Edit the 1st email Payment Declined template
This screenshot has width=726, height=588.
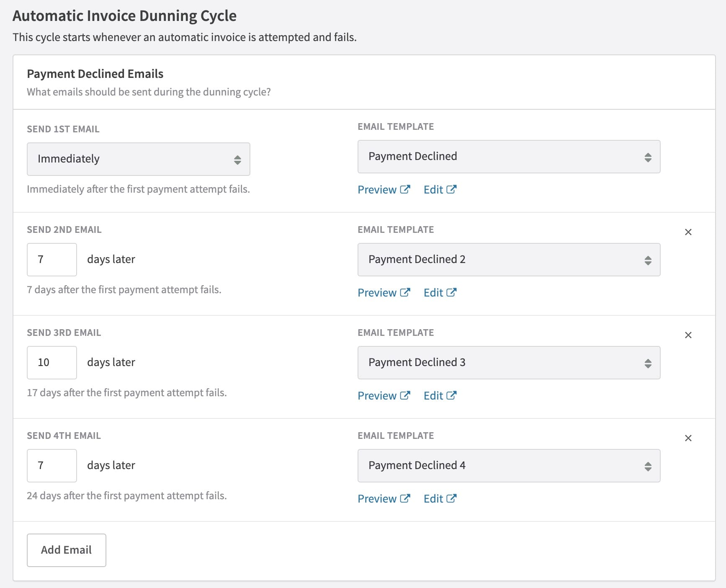[x=440, y=190]
